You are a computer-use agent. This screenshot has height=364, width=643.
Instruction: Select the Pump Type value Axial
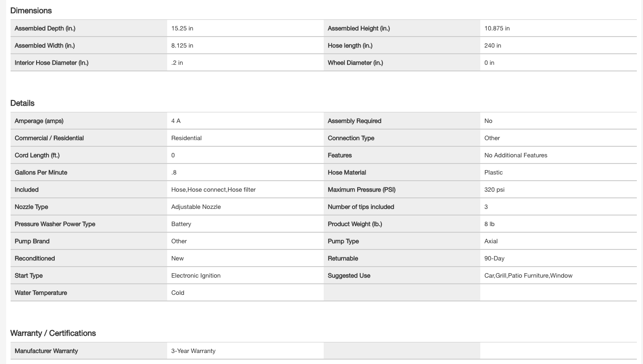click(491, 241)
